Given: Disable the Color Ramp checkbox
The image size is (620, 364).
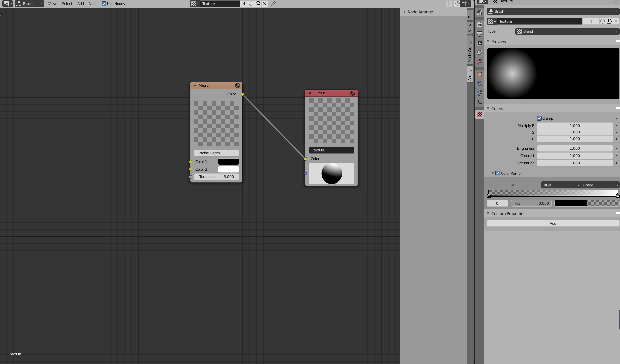Looking at the screenshot, I should point(498,173).
